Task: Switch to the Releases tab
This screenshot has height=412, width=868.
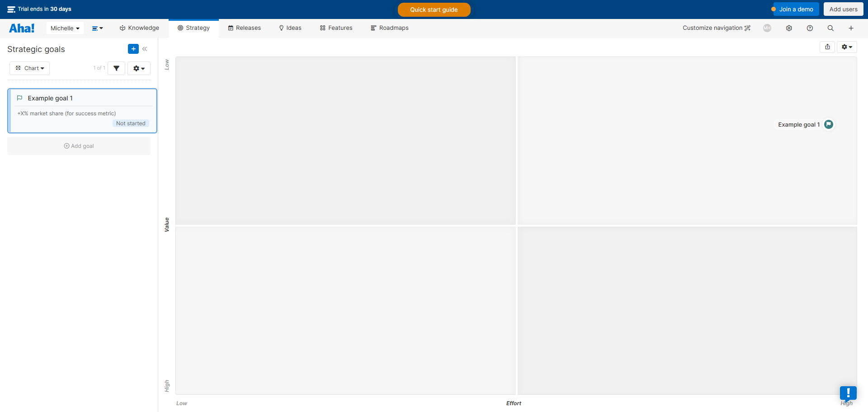Action: (244, 28)
